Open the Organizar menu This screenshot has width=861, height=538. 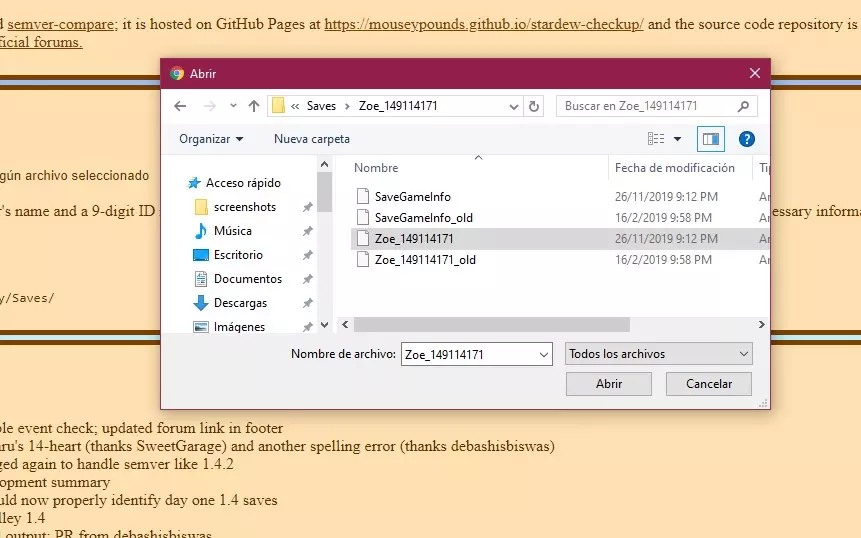click(211, 139)
